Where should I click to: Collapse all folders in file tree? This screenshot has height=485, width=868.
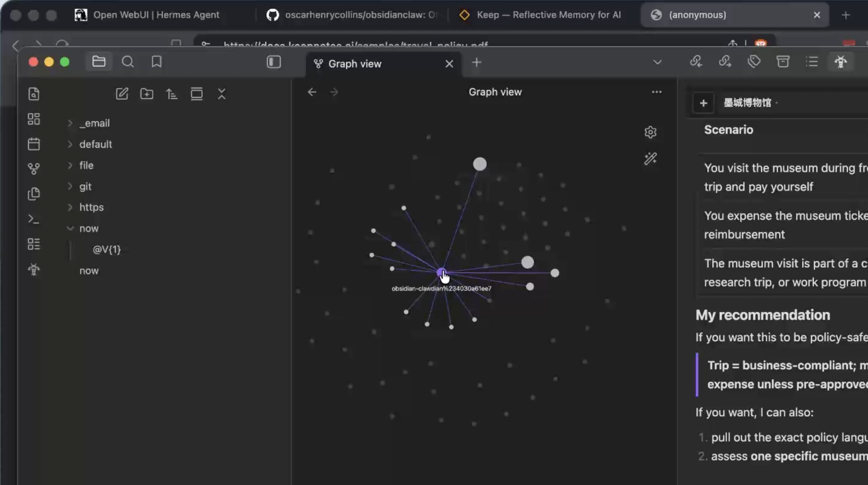pos(221,94)
